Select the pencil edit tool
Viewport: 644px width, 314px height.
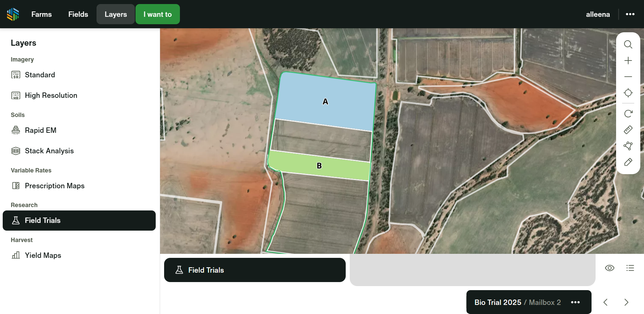click(x=628, y=162)
